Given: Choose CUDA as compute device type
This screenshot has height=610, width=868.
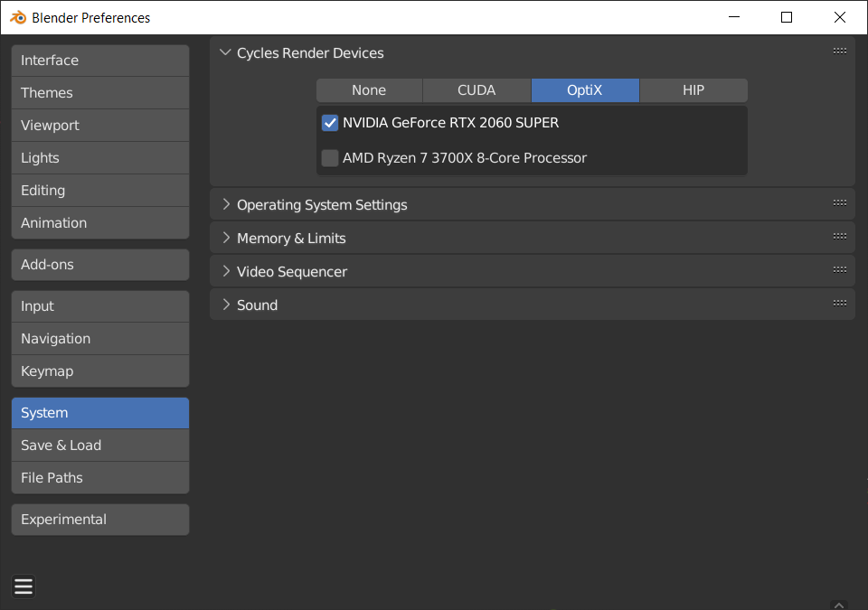Looking at the screenshot, I should click(476, 90).
